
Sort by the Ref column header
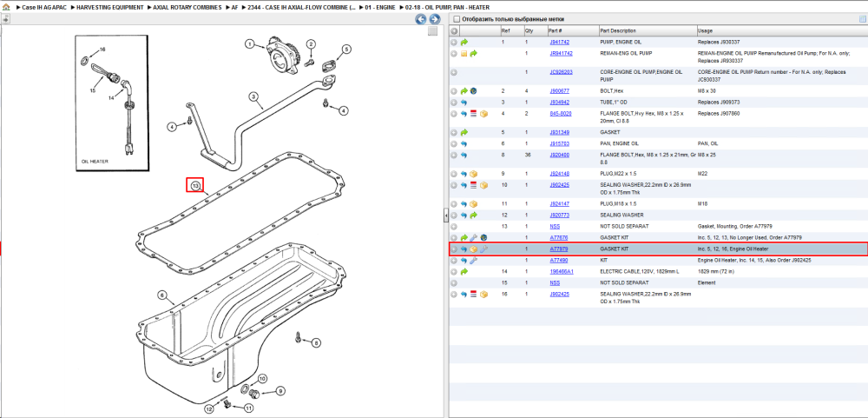pyautogui.click(x=511, y=31)
